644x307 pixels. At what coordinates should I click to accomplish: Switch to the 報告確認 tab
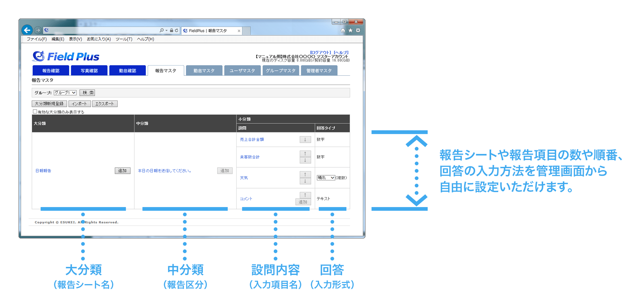(51, 71)
